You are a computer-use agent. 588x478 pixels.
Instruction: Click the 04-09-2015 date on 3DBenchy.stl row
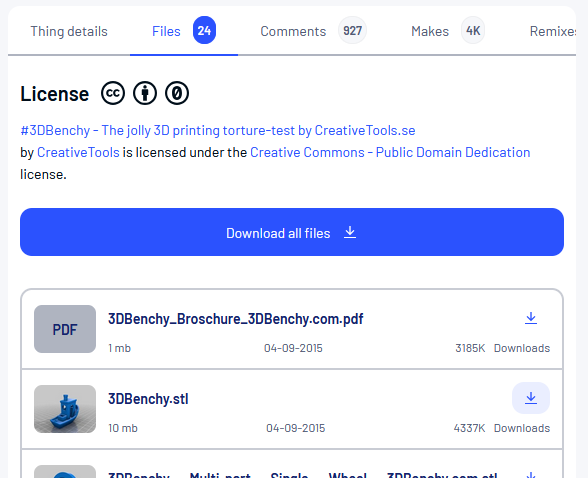[296, 428]
